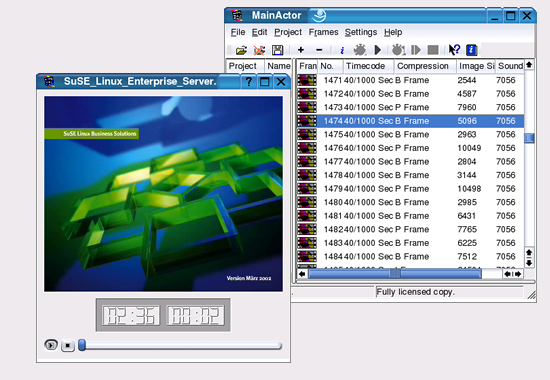Click the Compression column header

pyautogui.click(x=425, y=66)
